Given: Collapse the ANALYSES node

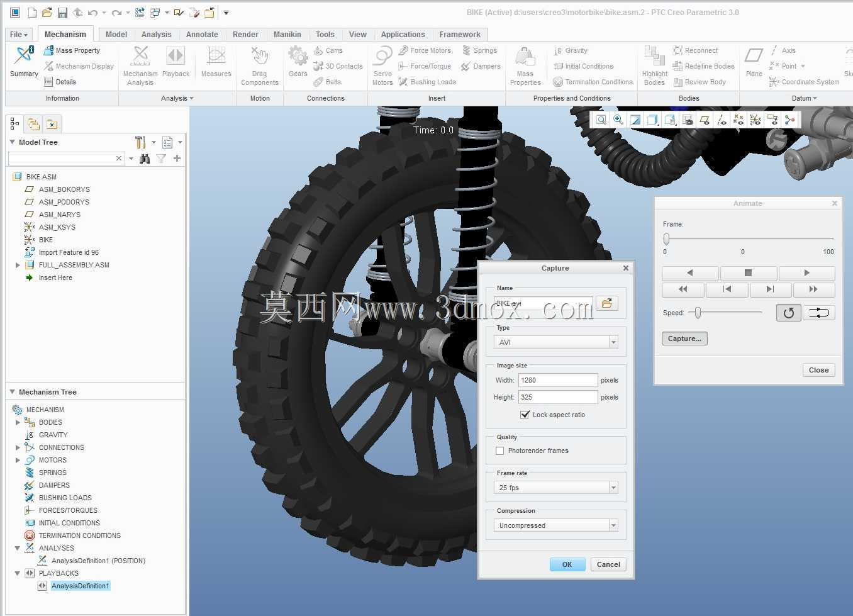Looking at the screenshot, I should coord(18,548).
